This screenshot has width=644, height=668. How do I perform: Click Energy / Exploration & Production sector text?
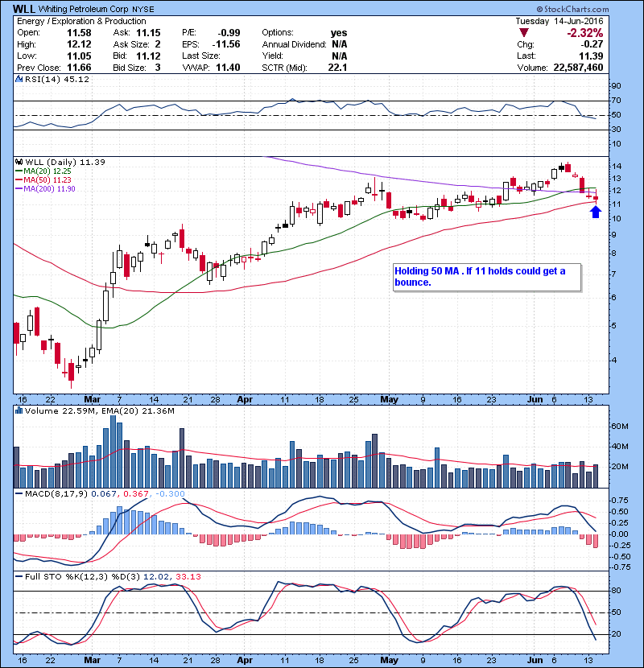tap(81, 21)
